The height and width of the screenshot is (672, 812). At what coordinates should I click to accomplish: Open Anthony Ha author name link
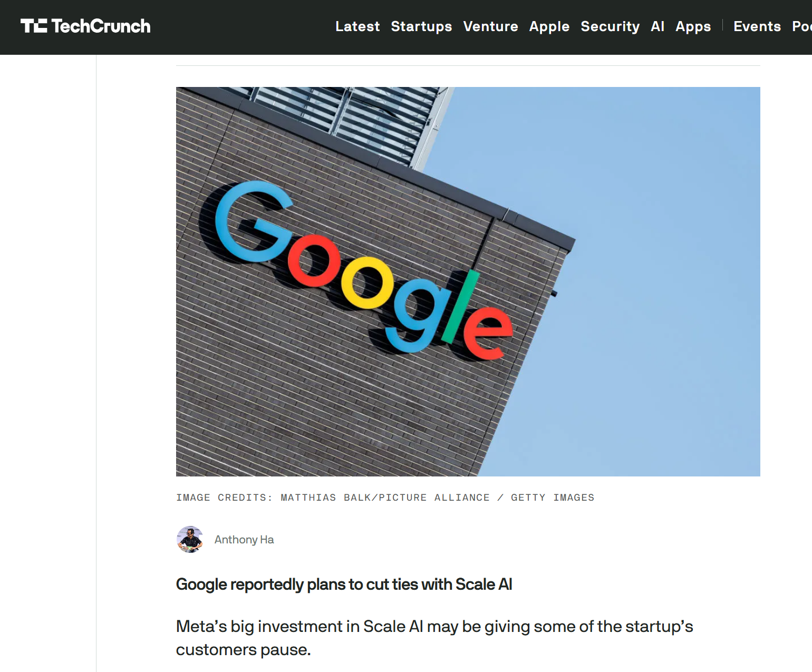tap(244, 540)
